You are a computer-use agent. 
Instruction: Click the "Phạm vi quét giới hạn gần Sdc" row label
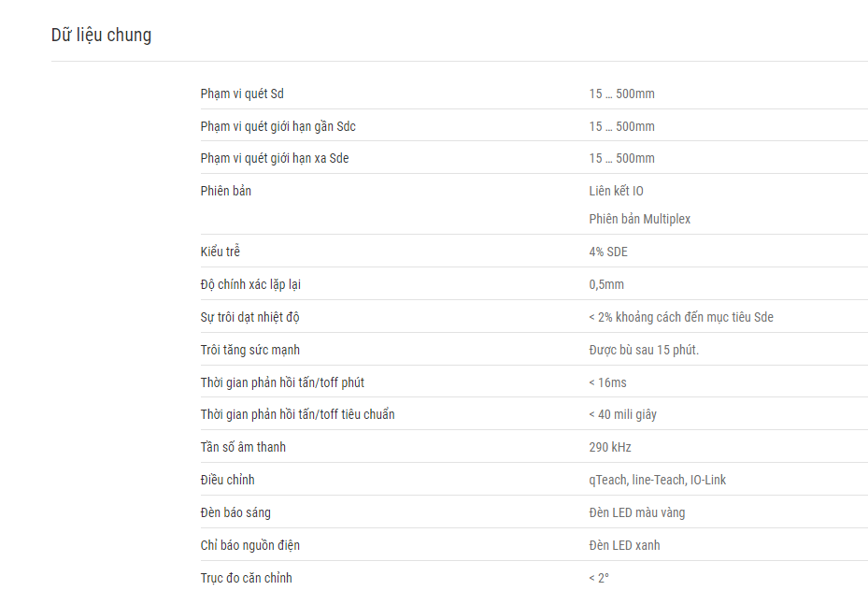pyautogui.click(x=277, y=127)
